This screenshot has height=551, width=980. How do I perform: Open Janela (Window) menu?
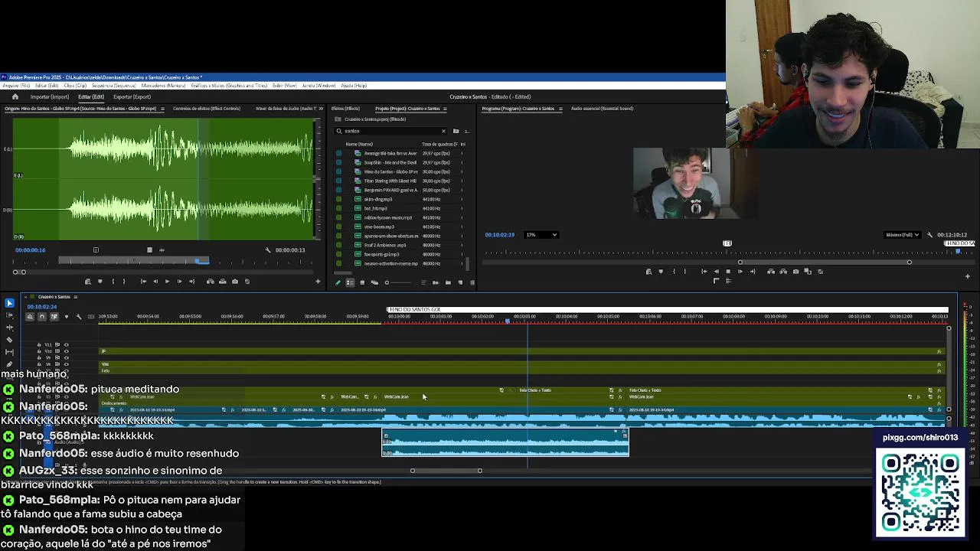pos(318,86)
